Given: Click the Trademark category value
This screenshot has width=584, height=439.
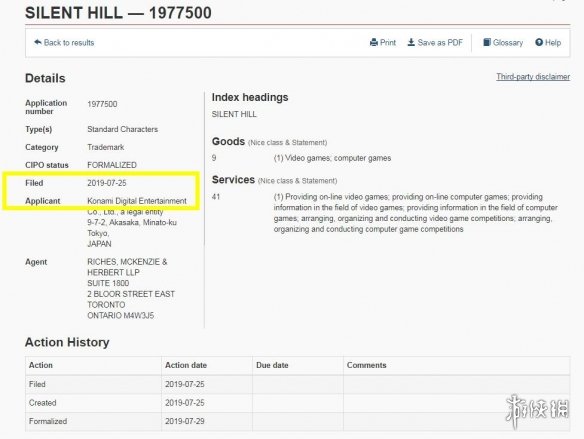Looking at the screenshot, I should point(106,147).
